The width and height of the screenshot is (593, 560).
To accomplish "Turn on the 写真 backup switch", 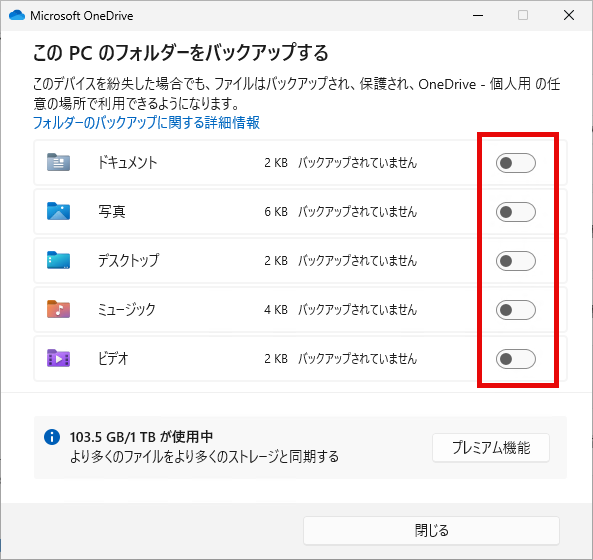I will click(x=515, y=212).
